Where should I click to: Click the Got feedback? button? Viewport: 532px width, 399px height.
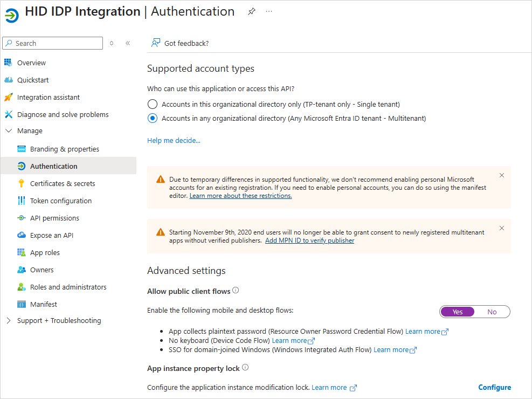point(180,43)
